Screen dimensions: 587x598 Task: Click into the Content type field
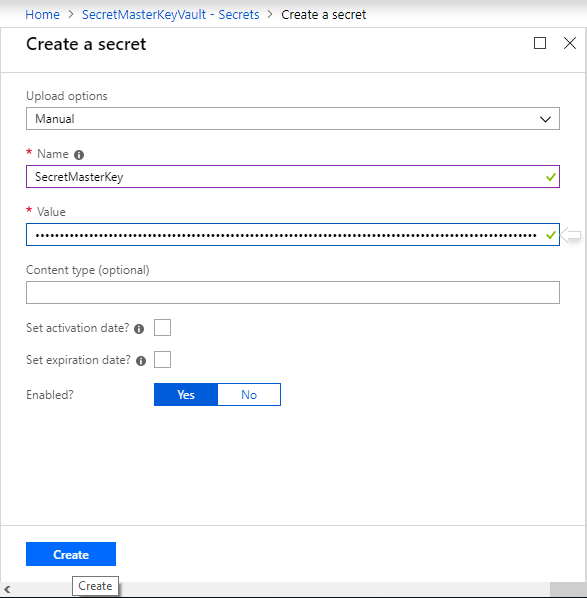(x=293, y=293)
